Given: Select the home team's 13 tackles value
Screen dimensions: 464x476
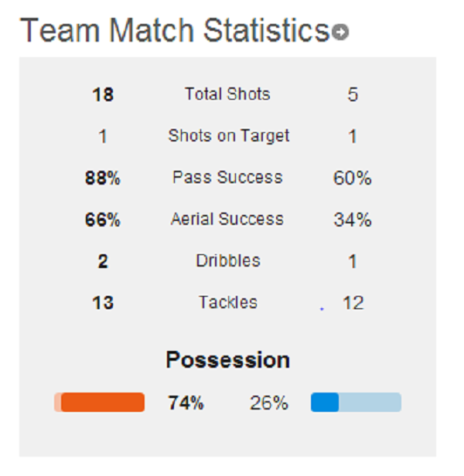Looking at the screenshot, I should tap(103, 303).
